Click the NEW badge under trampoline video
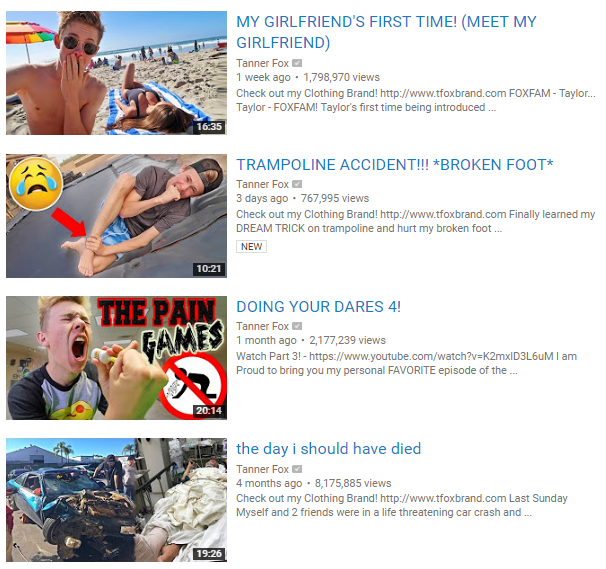The height and width of the screenshot is (569, 606). click(x=251, y=247)
